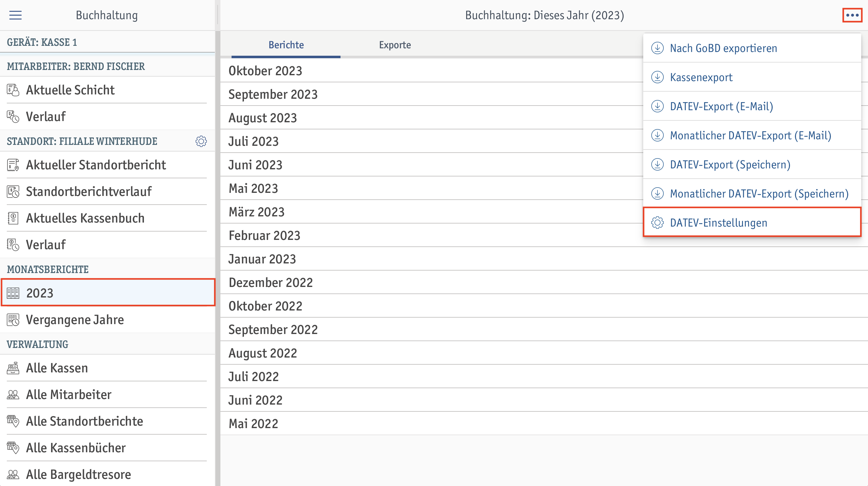The height and width of the screenshot is (486, 868).
Task: Open the August 2022 report
Action: tap(544, 353)
